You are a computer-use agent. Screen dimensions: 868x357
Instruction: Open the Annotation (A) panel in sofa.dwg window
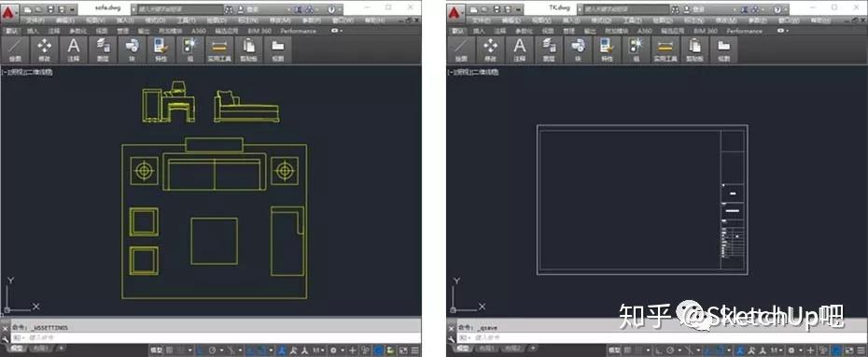(x=74, y=50)
